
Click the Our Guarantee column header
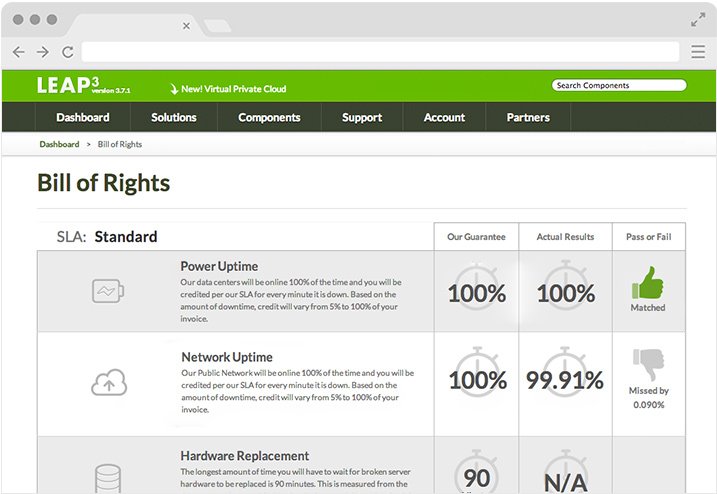coord(476,237)
